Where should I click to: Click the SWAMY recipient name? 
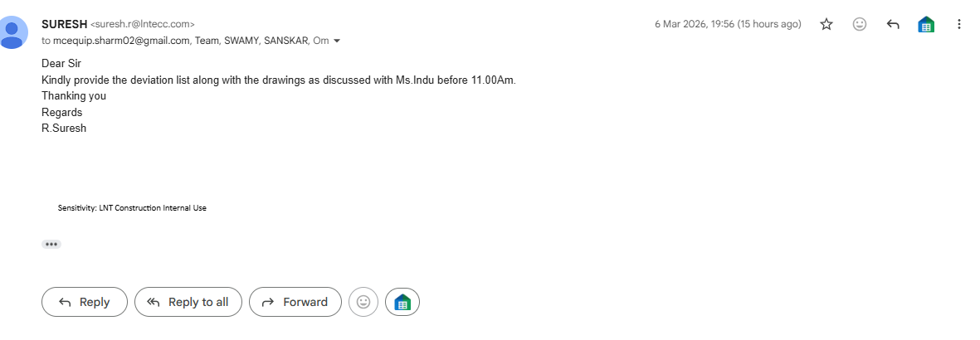coord(241,41)
